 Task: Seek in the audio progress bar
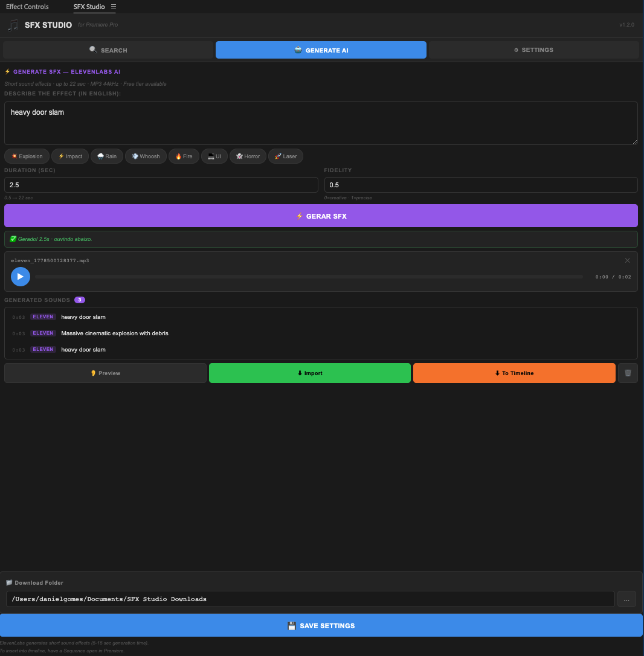click(x=309, y=277)
